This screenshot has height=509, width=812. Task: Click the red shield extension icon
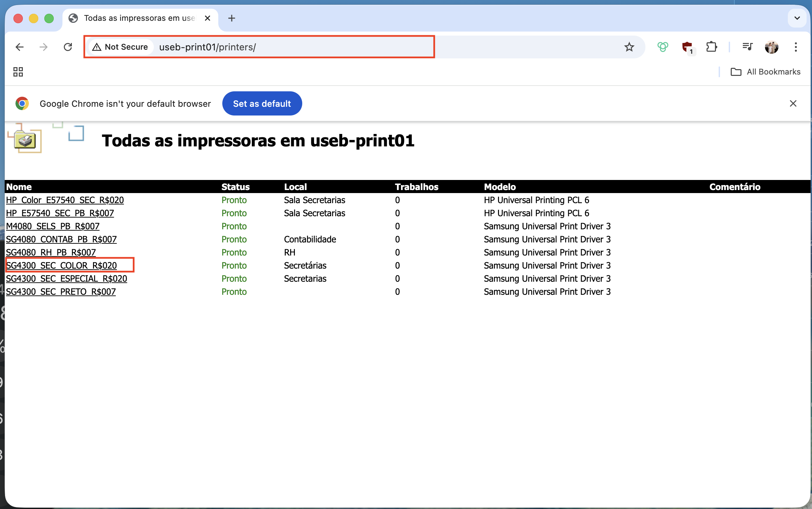coord(687,47)
